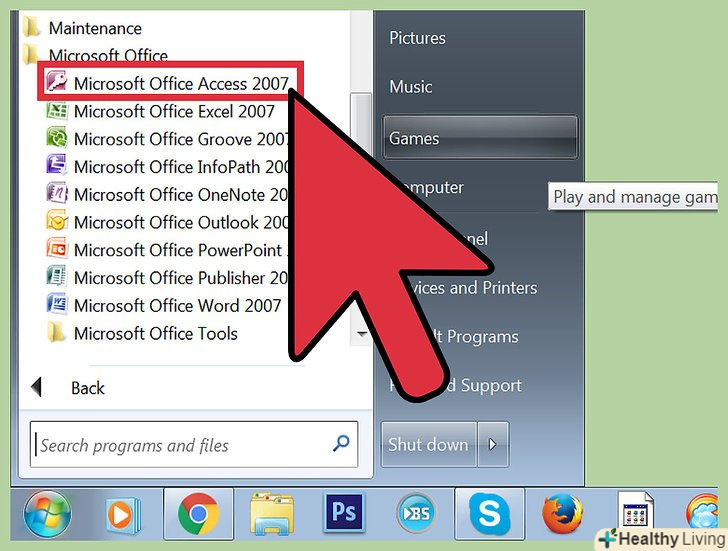
Task: Collapse the Microsoft Office folder label
Action: point(108,56)
